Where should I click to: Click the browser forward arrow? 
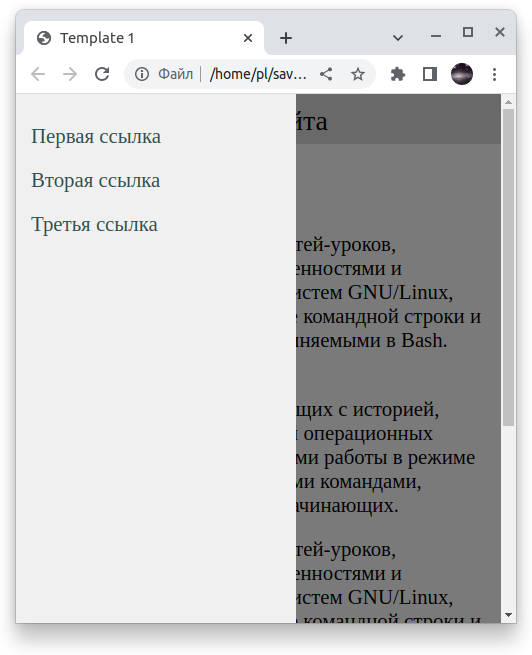[x=70, y=74]
